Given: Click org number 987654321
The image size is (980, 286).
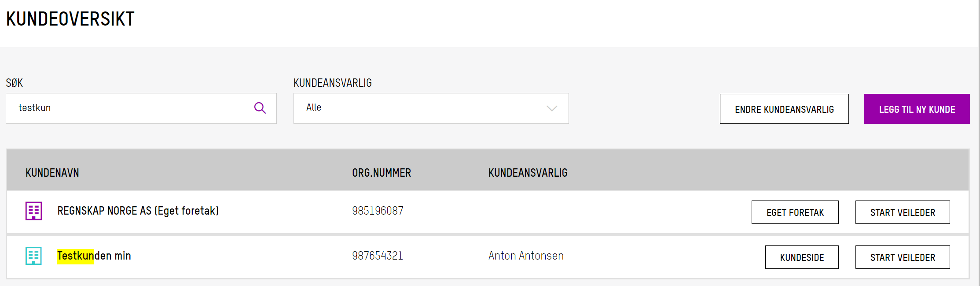Looking at the screenshot, I should [x=378, y=256].
